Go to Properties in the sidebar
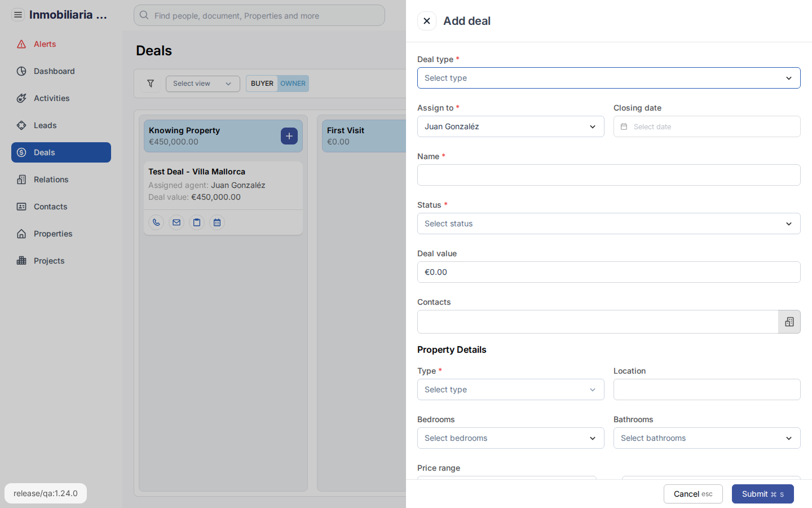 pos(53,234)
